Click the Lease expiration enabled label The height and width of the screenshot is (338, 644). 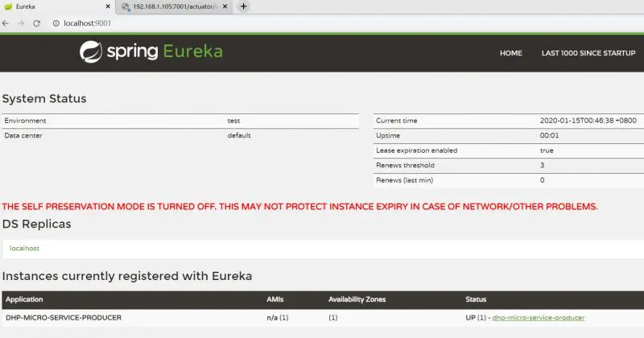(x=417, y=150)
